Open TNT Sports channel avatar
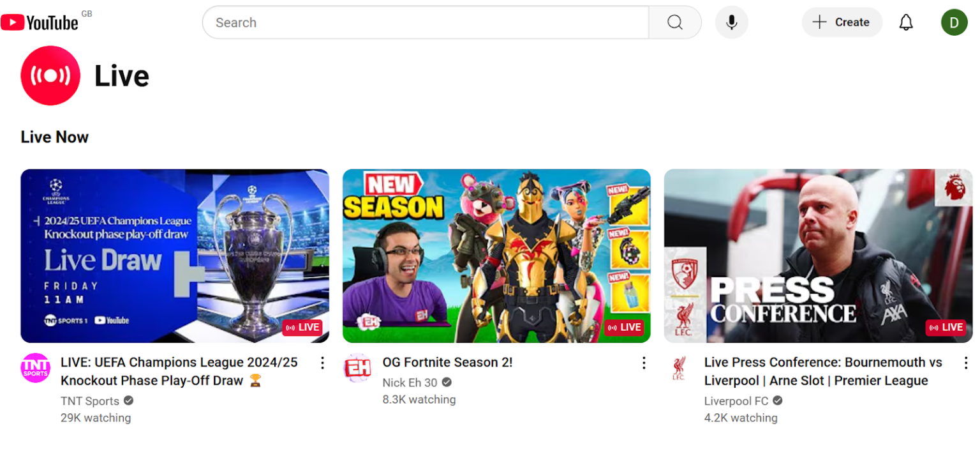The width and height of the screenshot is (980, 449). (35, 368)
